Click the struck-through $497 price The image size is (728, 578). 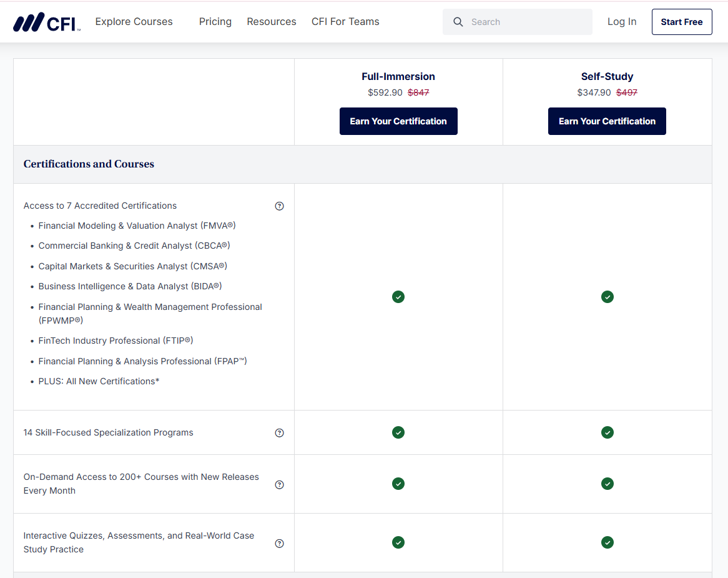627,92
